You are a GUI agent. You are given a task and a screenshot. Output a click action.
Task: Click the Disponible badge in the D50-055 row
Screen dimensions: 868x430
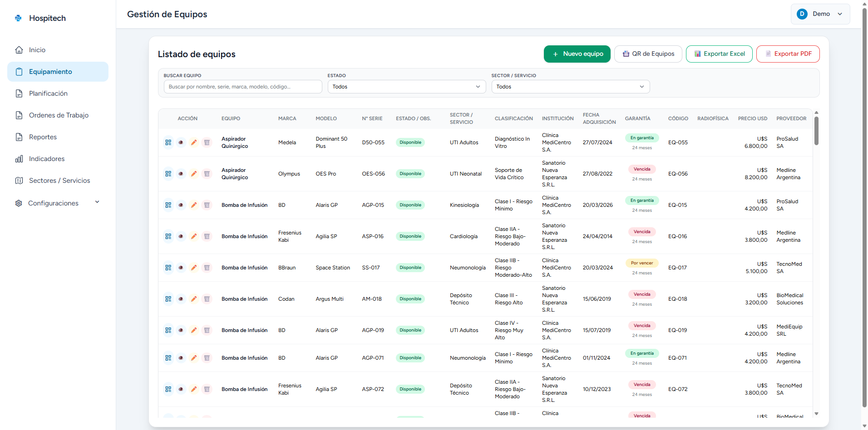tap(410, 142)
